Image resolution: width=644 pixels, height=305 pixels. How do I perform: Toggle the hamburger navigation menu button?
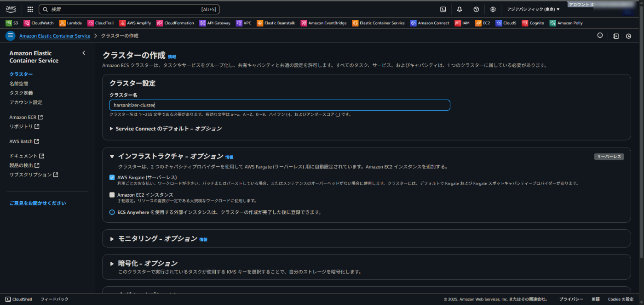11,36
